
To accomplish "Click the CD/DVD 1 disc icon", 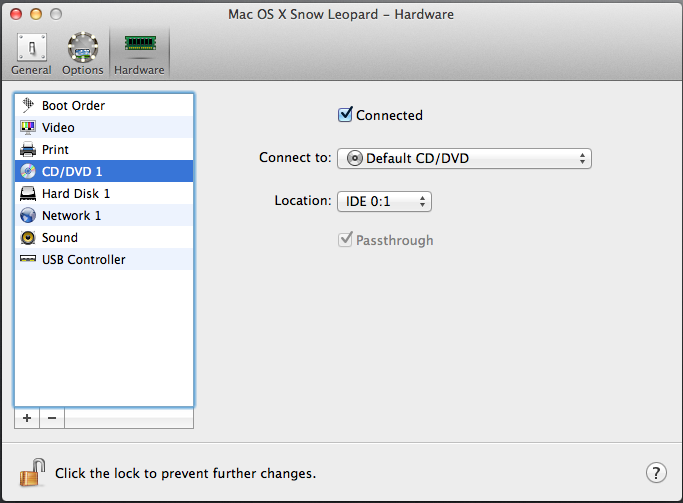I will (28, 171).
